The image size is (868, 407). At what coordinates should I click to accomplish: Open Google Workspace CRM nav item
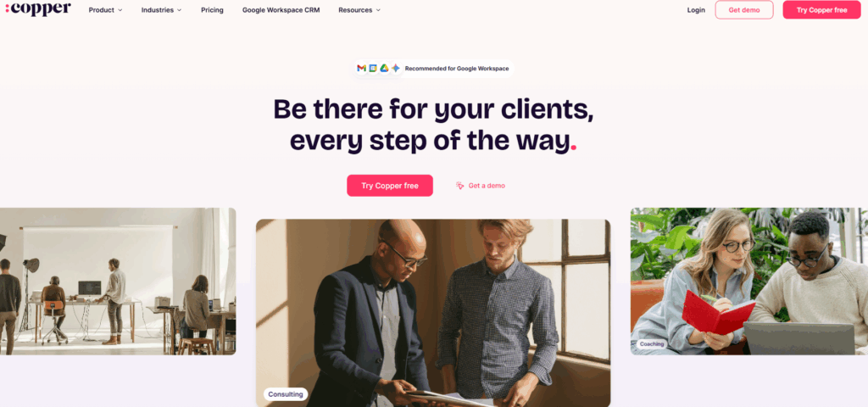click(x=281, y=10)
